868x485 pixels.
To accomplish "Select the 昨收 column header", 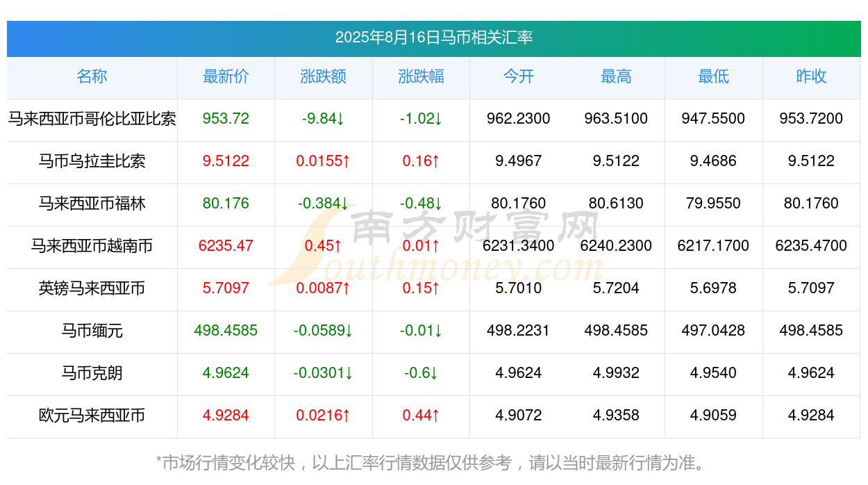I will pyautogui.click(x=811, y=76).
